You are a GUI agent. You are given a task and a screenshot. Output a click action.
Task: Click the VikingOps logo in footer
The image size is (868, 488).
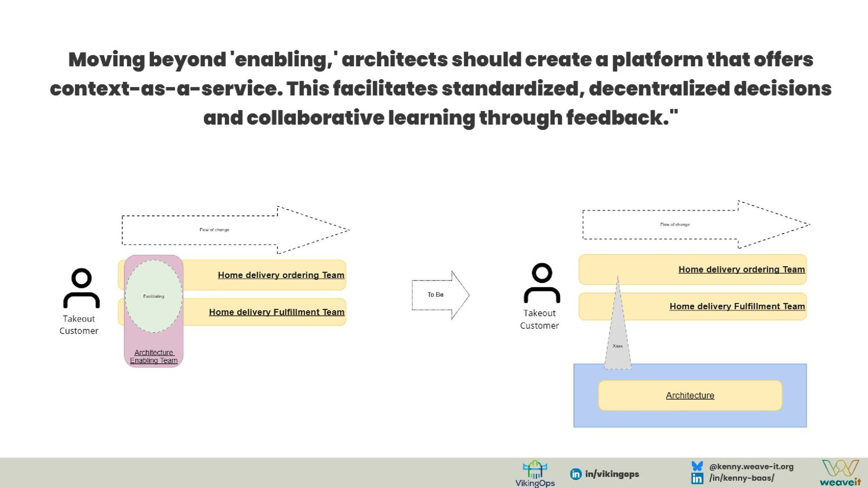pyautogui.click(x=535, y=474)
